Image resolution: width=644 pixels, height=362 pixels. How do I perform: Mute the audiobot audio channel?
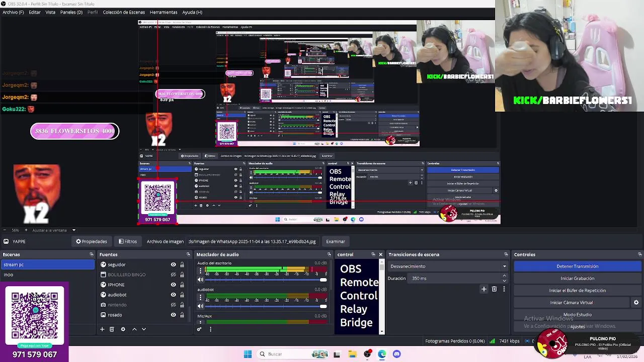click(200, 306)
